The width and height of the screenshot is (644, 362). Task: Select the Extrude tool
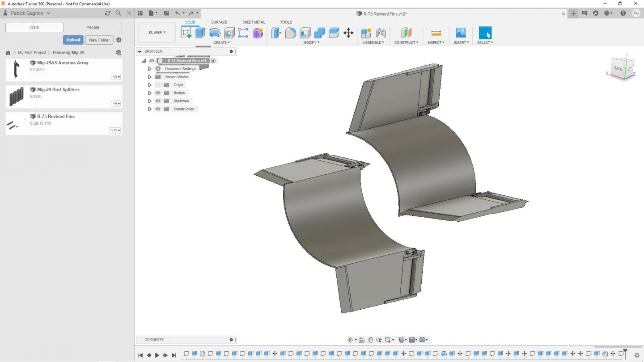coord(200,33)
